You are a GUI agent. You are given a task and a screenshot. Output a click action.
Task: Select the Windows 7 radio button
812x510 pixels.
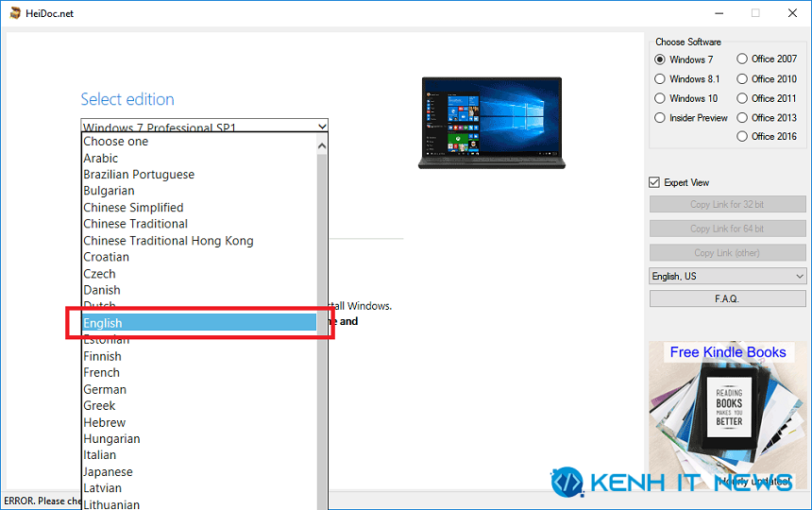click(x=660, y=59)
